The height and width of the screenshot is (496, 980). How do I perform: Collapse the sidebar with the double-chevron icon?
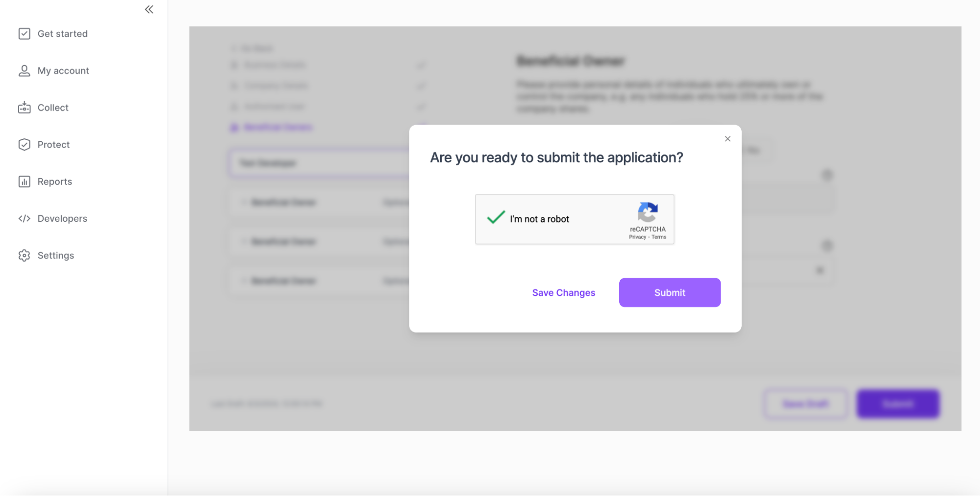click(x=149, y=9)
